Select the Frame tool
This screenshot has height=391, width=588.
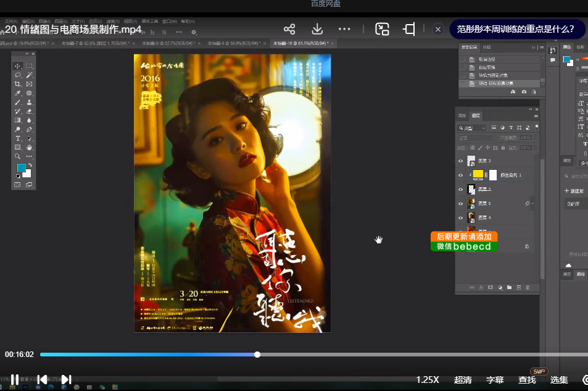29,84
